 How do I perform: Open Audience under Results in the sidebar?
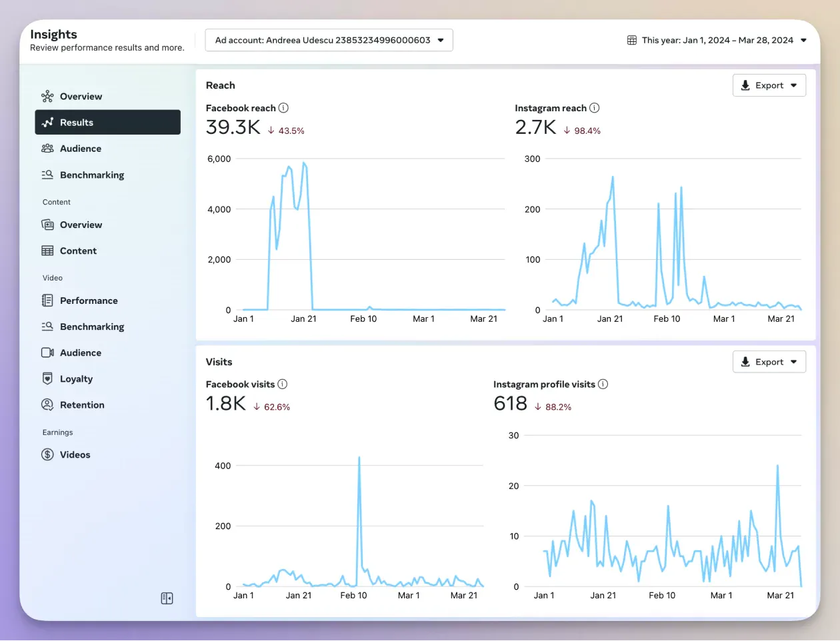(81, 149)
